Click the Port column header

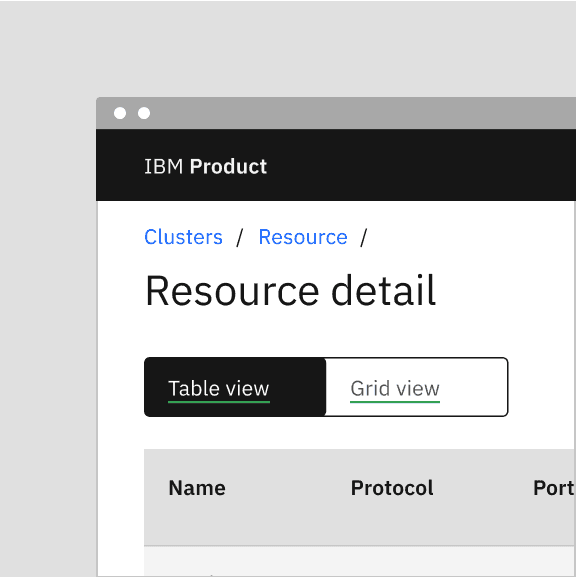[554, 488]
